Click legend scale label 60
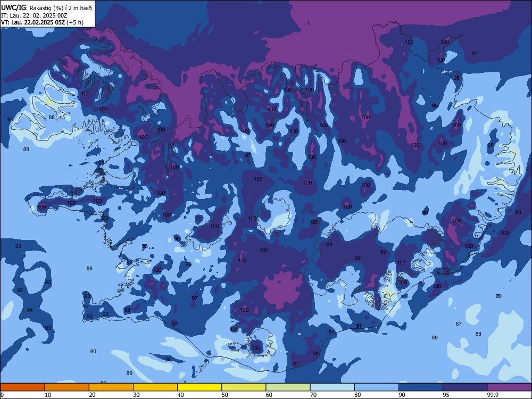 tap(269, 395)
